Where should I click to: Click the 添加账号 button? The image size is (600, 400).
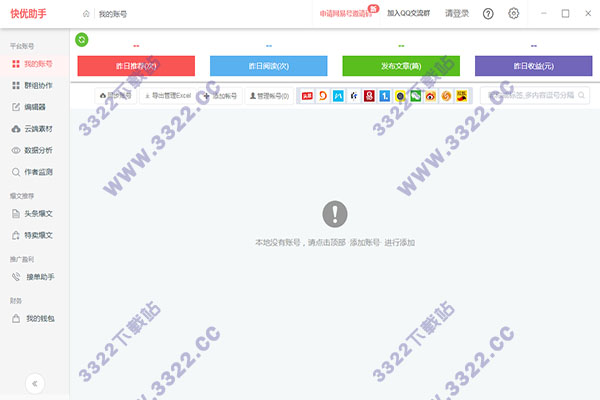point(220,96)
